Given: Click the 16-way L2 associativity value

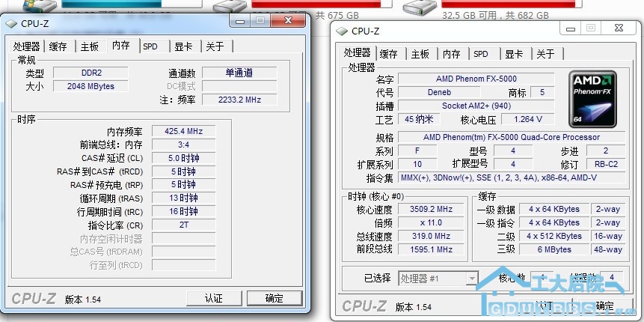Looking at the screenshot, I should pyautogui.click(x=608, y=236).
